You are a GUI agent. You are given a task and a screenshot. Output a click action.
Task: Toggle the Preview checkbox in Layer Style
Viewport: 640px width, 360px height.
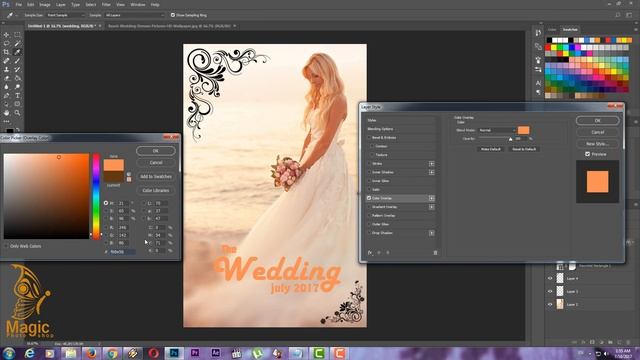click(x=588, y=154)
